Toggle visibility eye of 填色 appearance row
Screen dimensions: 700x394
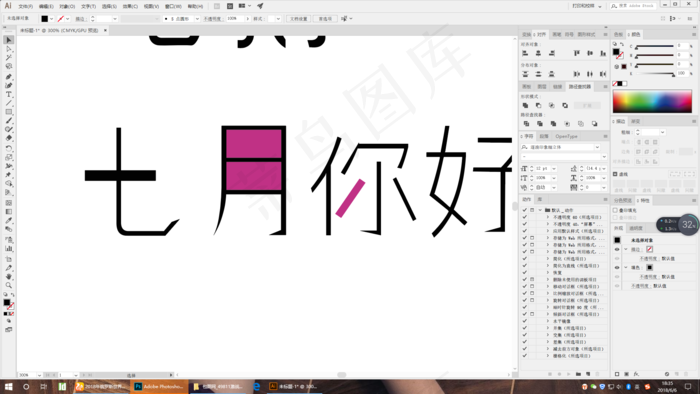click(x=617, y=268)
